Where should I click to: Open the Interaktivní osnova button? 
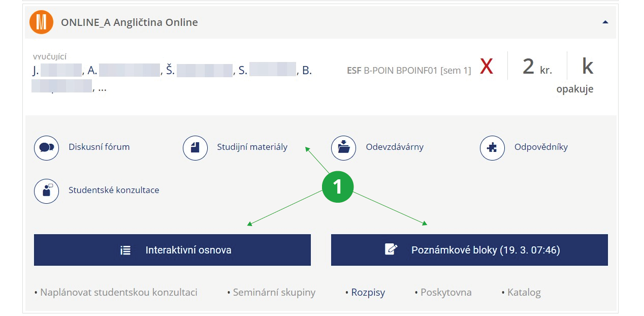pos(172,250)
